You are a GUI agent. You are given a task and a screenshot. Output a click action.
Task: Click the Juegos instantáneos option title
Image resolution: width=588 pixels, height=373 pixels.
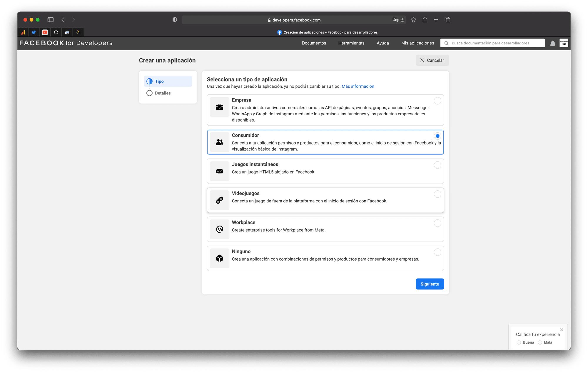pos(255,164)
